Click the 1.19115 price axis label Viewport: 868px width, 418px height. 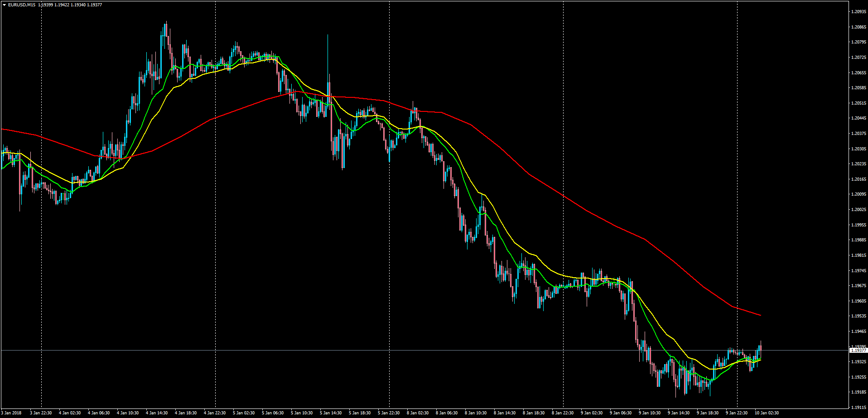click(859, 408)
